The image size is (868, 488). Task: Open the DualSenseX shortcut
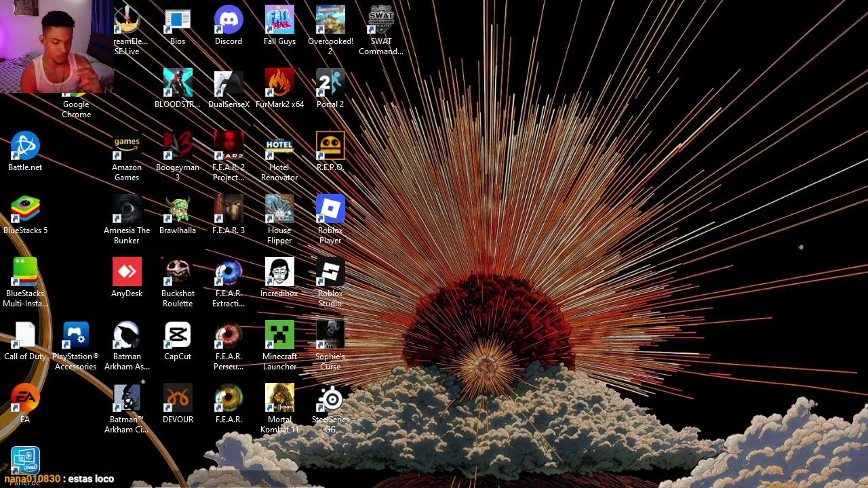tap(229, 89)
